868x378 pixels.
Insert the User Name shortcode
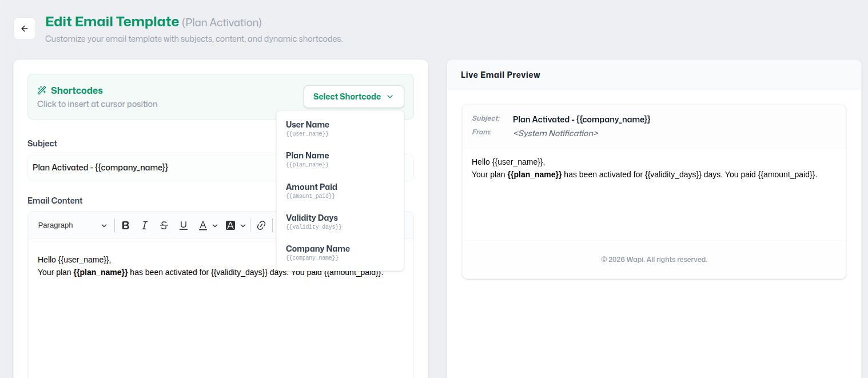(340, 129)
